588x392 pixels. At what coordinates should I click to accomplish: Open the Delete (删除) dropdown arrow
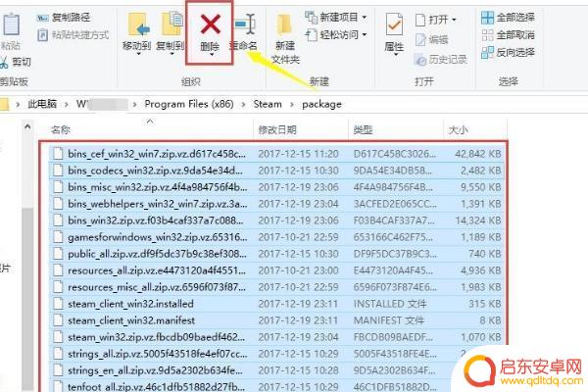(212, 55)
